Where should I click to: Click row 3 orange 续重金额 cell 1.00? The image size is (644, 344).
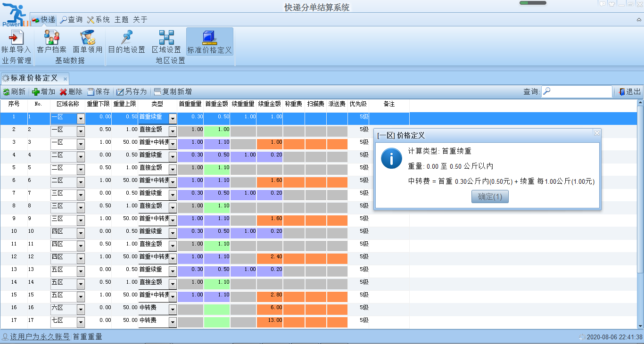coord(270,144)
